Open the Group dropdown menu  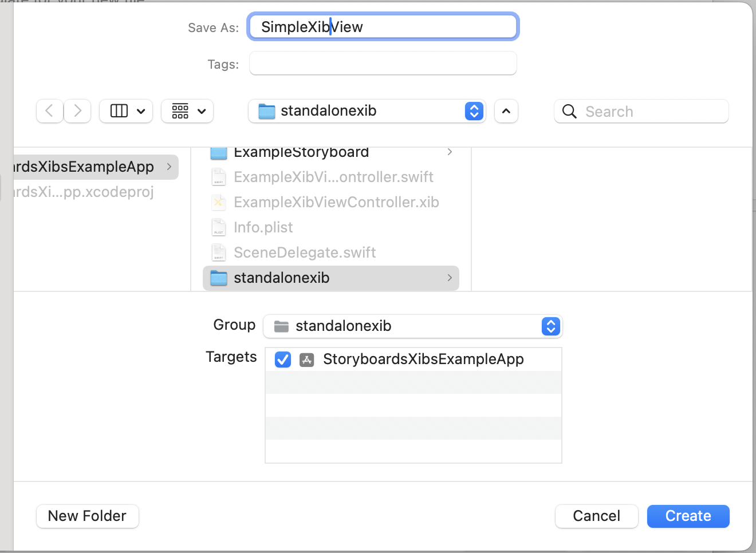pos(412,326)
